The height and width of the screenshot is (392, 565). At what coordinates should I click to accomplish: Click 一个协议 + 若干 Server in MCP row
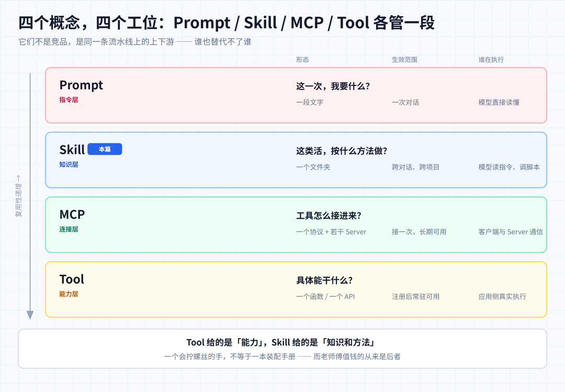(331, 232)
